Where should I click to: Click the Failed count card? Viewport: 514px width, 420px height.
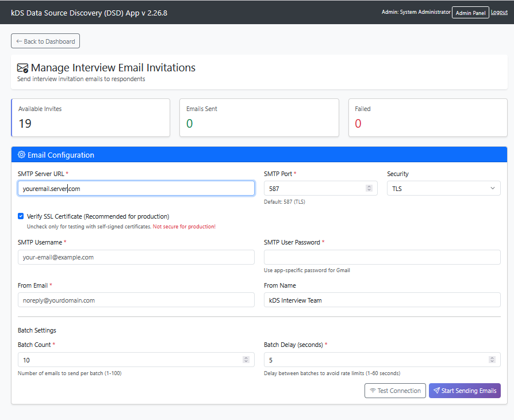click(428, 117)
